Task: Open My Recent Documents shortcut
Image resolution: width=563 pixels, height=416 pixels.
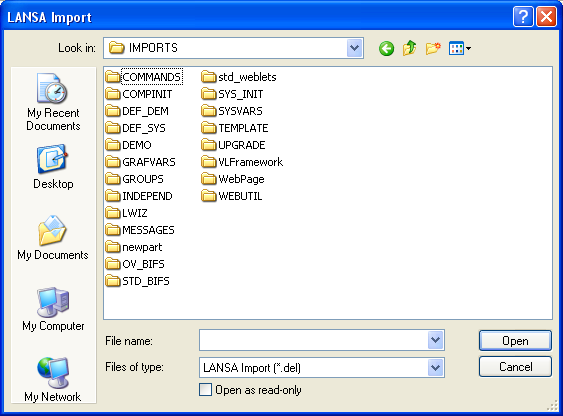Action: [x=53, y=102]
